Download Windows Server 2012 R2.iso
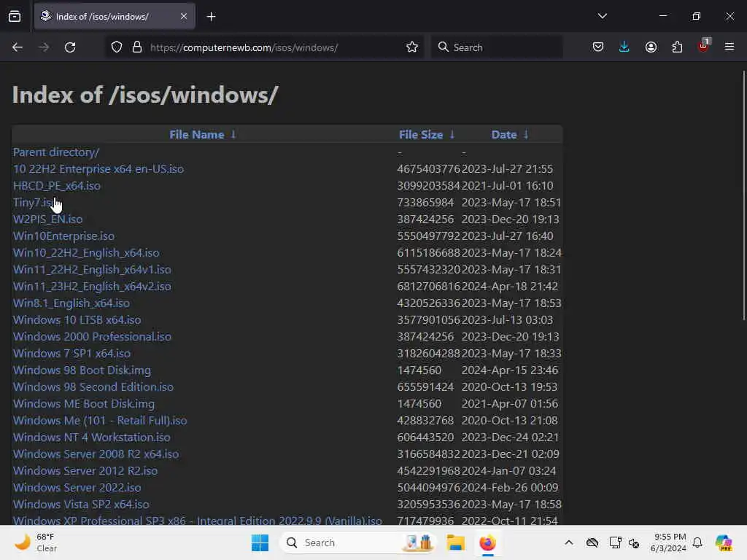The width and height of the screenshot is (747, 560). click(x=85, y=471)
